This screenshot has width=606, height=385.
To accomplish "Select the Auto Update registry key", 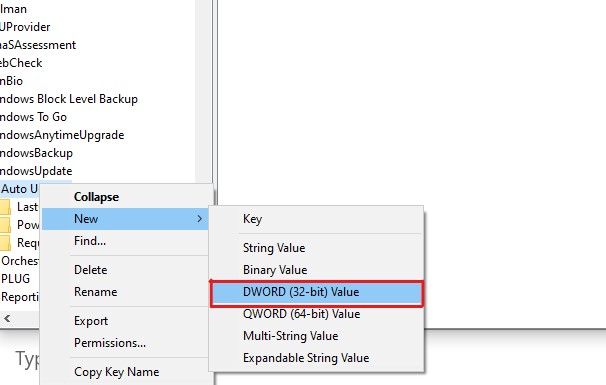I will [19, 189].
